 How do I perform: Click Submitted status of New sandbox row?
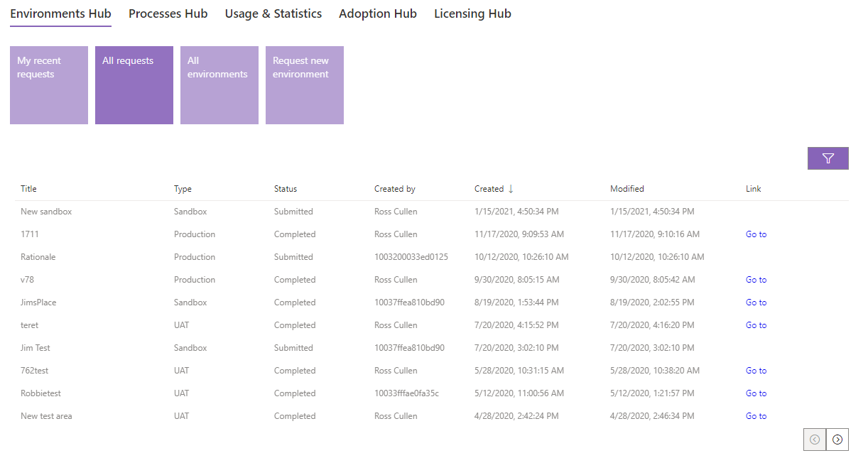pyautogui.click(x=293, y=212)
